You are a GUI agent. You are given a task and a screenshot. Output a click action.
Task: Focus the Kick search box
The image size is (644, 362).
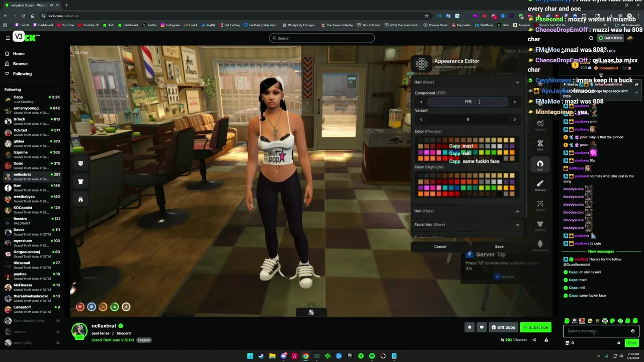coord(322,38)
